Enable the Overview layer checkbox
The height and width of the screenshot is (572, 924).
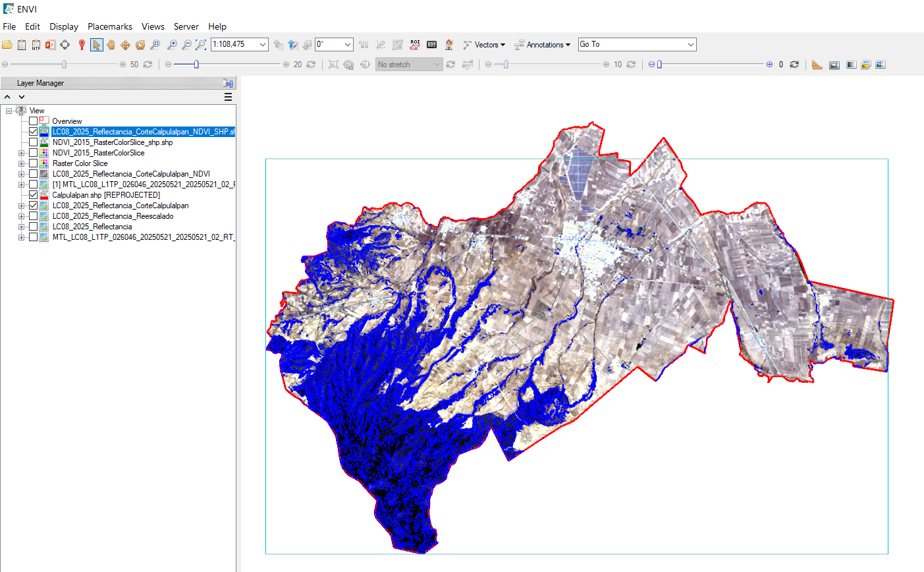click(33, 121)
